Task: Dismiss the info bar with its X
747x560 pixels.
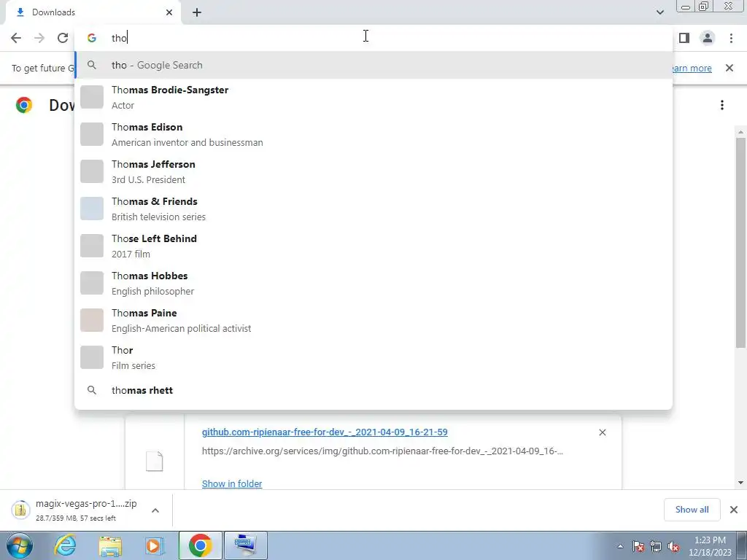Action: click(729, 68)
